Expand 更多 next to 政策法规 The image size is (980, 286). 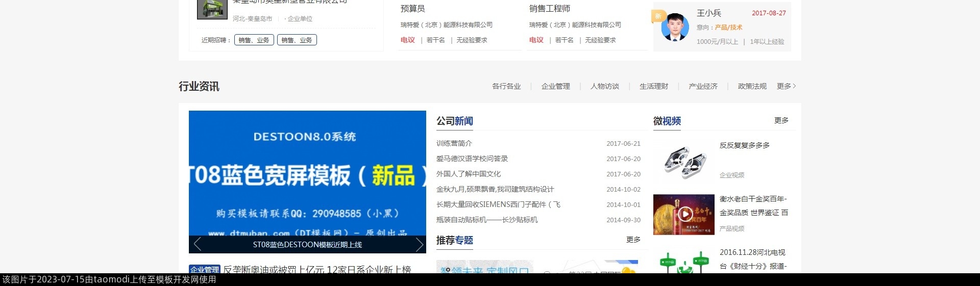786,87
